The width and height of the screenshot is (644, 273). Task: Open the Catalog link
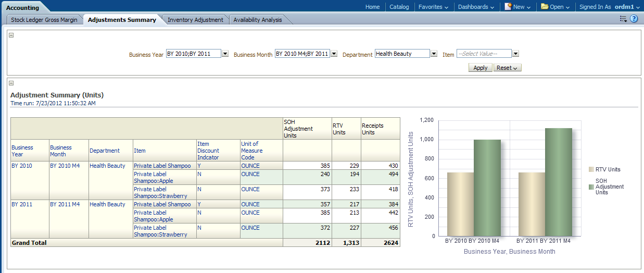pyautogui.click(x=399, y=7)
